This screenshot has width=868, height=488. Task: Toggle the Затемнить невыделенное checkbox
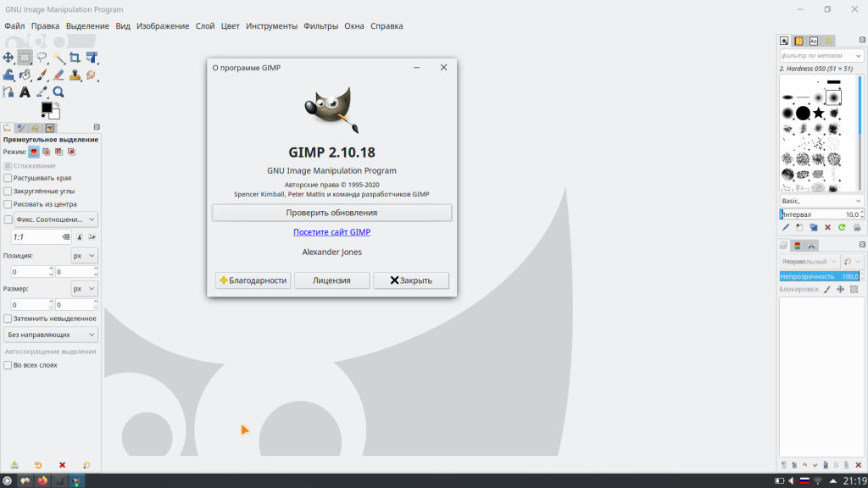tap(8, 319)
